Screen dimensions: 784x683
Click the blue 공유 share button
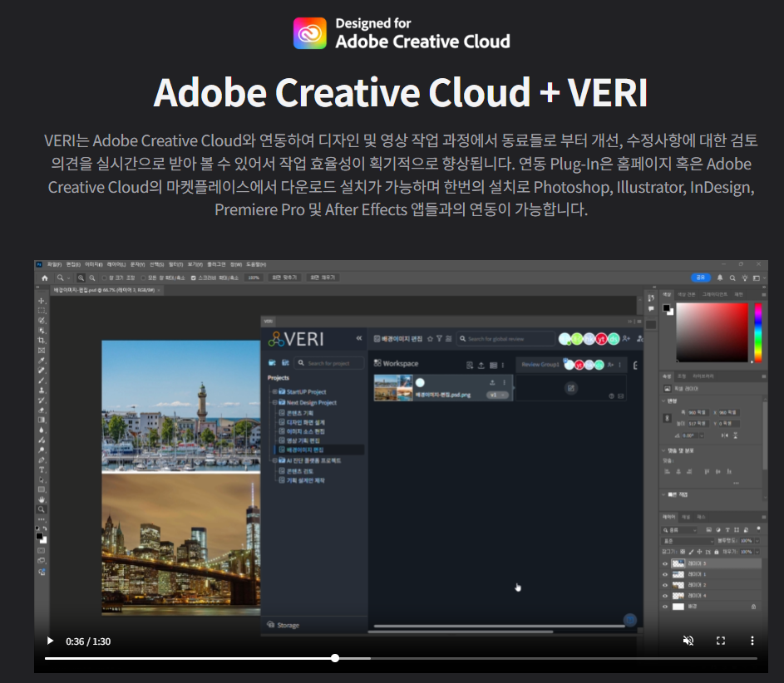[701, 278]
